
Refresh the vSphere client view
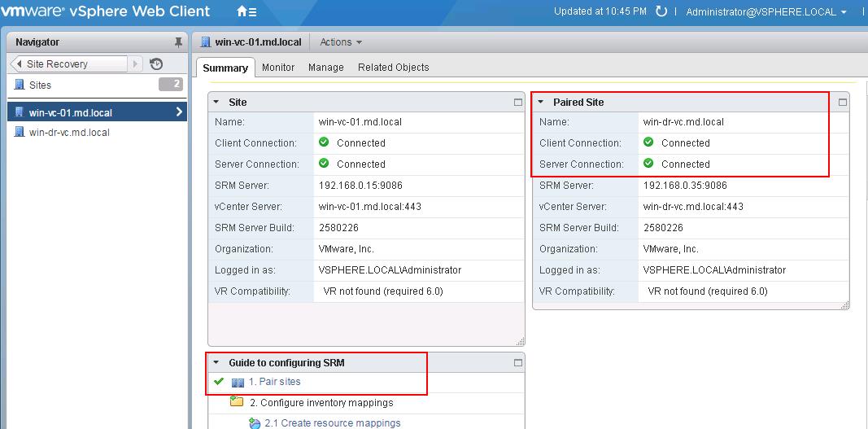coord(661,11)
